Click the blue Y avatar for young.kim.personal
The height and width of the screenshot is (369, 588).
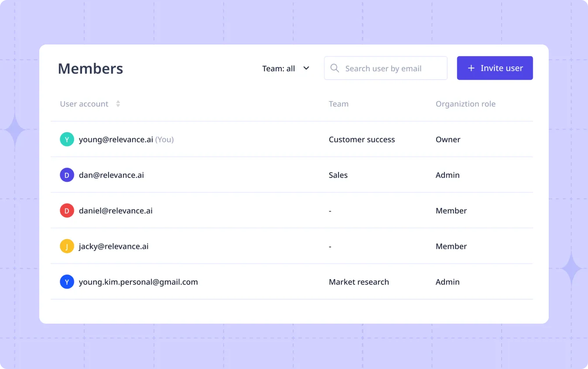67,282
